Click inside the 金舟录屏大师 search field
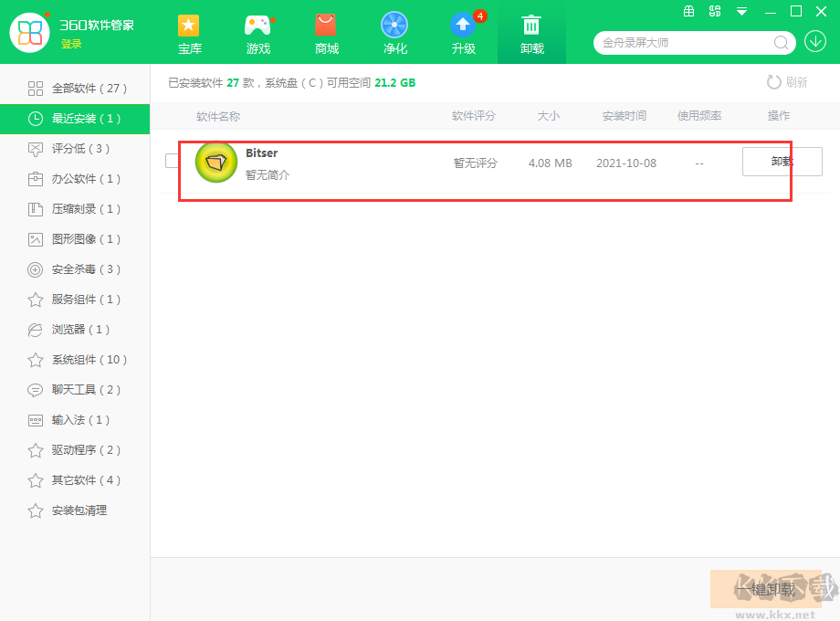Screen dimensions: 840x621 click(x=676, y=42)
